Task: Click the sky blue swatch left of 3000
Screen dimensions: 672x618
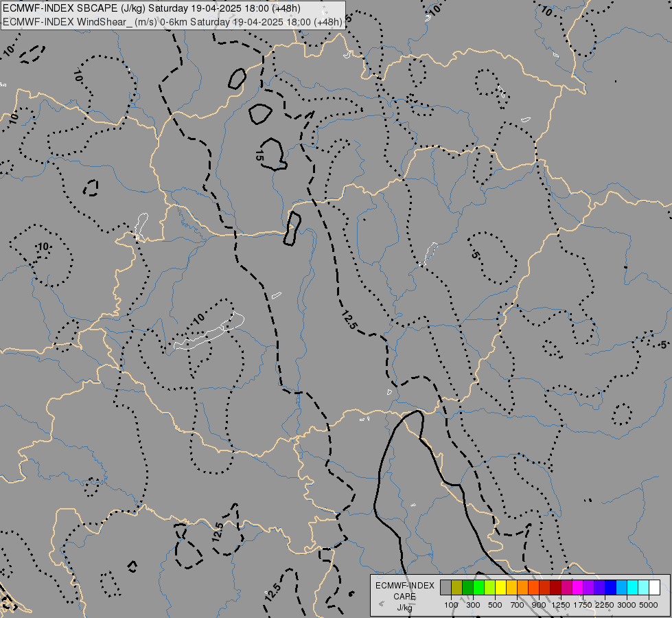Action: pos(621,587)
